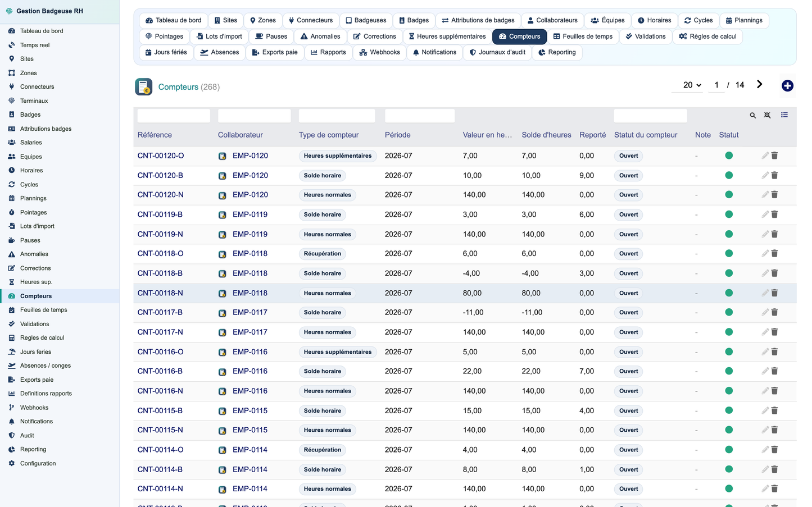Viewport: 812px width, 507px height.
Task: Select Temps reel in the sidebar
Action: 35,45
